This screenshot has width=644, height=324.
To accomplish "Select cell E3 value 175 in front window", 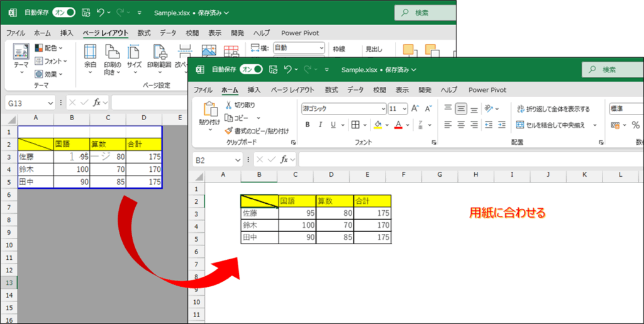I will 372,213.
